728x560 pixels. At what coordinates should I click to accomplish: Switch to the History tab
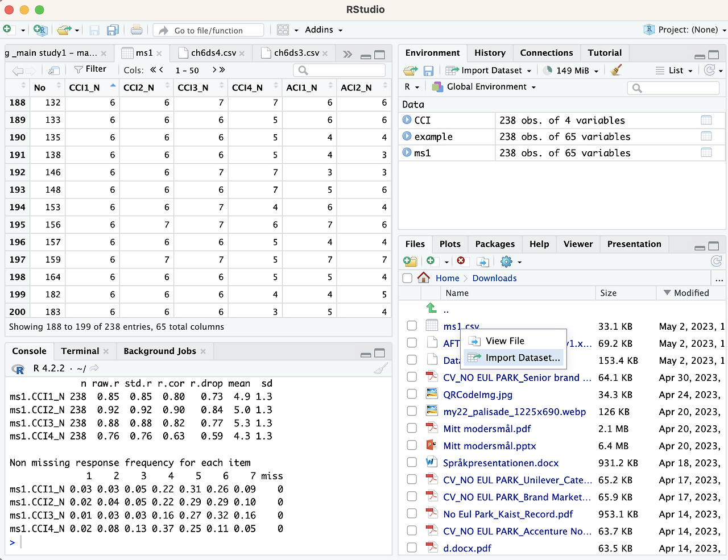point(490,52)
